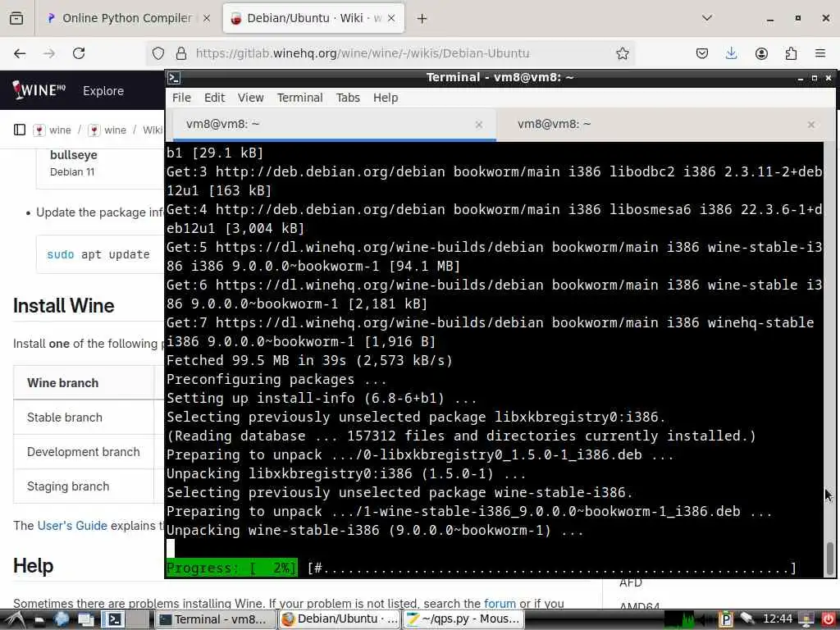This screenshot has width=840, height=630.
Task: Click the terminal vertical scrollbar thumb
Action: [829, 558]
